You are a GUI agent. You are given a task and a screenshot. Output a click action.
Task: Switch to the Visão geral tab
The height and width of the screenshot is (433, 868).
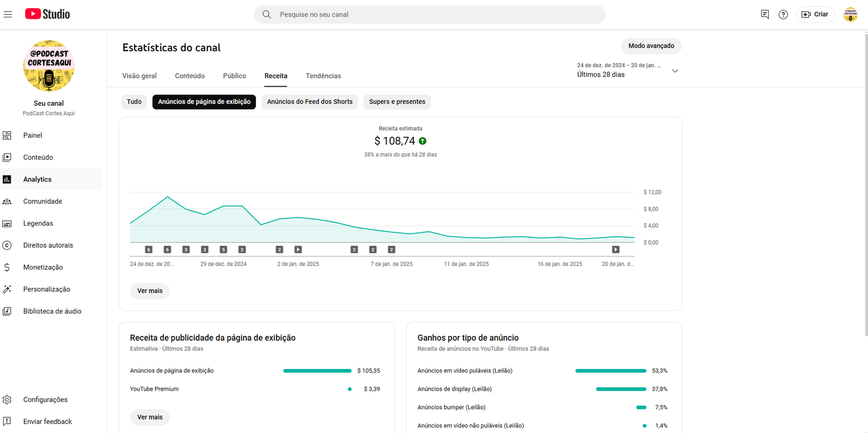[139, 76]
